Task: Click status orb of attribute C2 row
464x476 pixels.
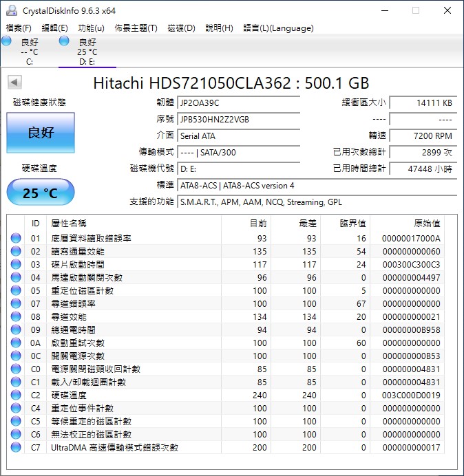Action: (x=16, y=395)
